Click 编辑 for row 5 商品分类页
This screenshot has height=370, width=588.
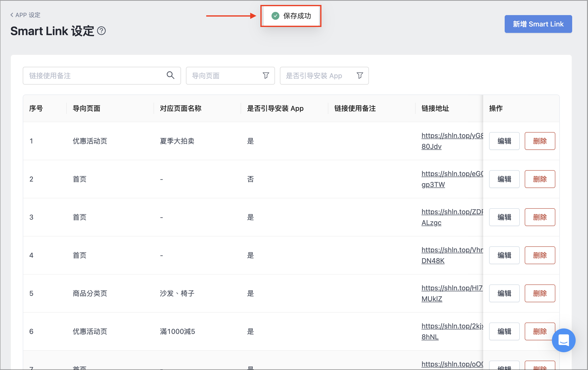coord(504,293)
